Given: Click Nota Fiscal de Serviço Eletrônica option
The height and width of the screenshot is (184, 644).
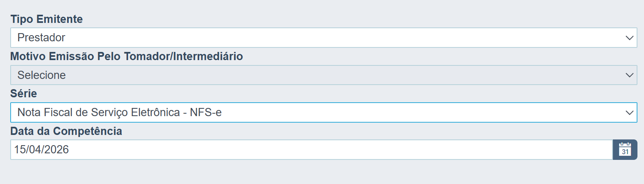Looking at the screenshot, I should click(99, 112).
